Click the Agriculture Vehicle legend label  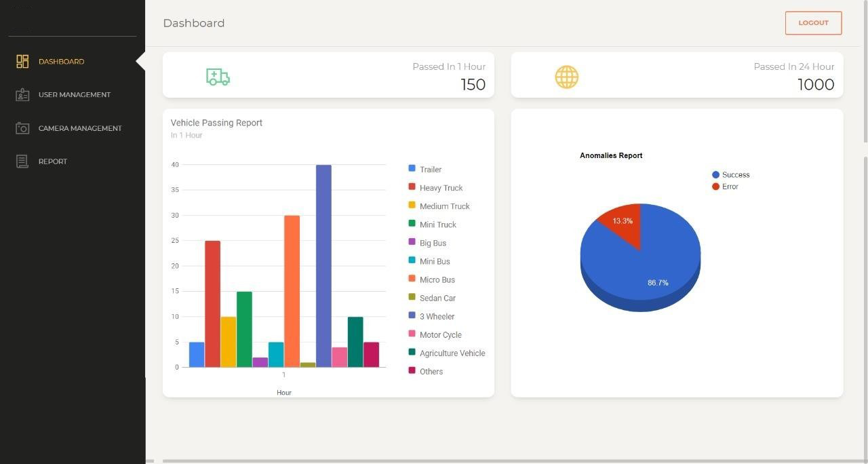tap(452, 353)
